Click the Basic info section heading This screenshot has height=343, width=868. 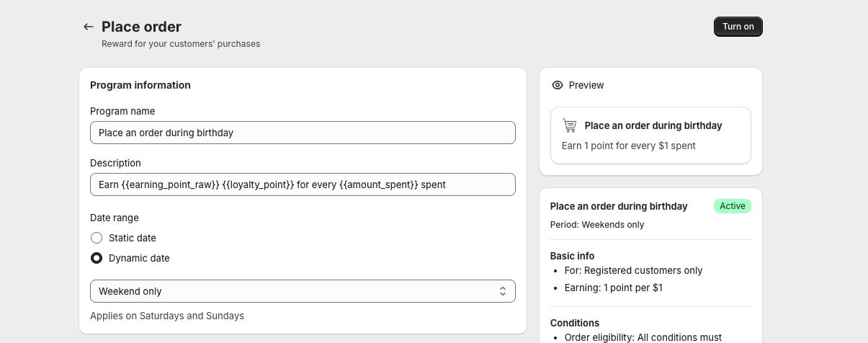click(572, 256)
